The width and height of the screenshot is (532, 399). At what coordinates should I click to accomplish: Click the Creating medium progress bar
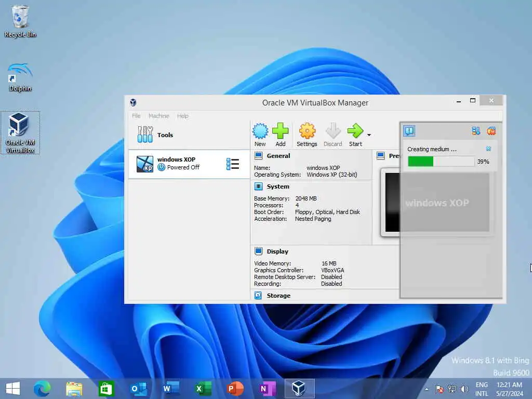[441, 162]
